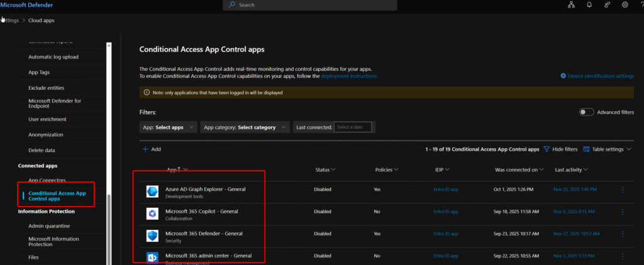Click the notification bell icon
This screenshot has width=644, height=265.
[x=589, y=5]
